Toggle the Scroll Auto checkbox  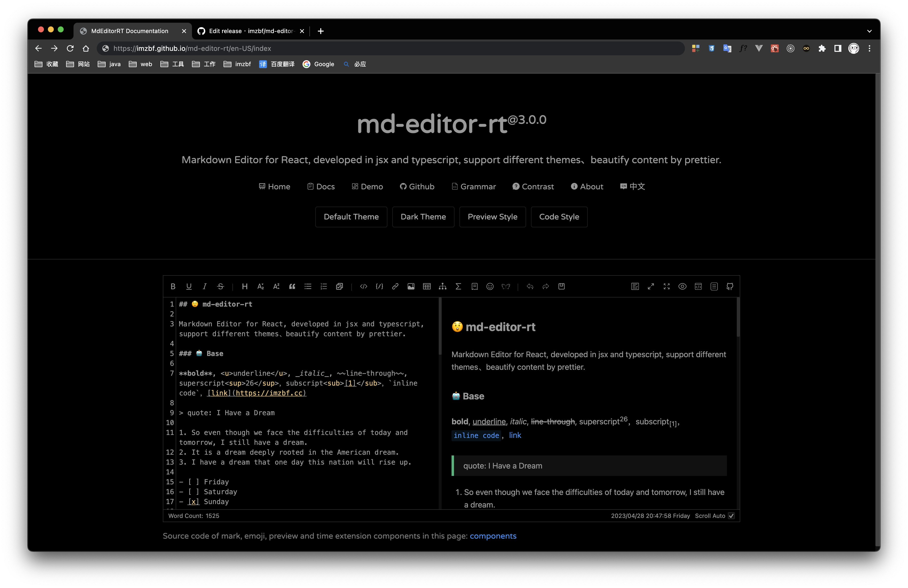[x=731, y=516]
